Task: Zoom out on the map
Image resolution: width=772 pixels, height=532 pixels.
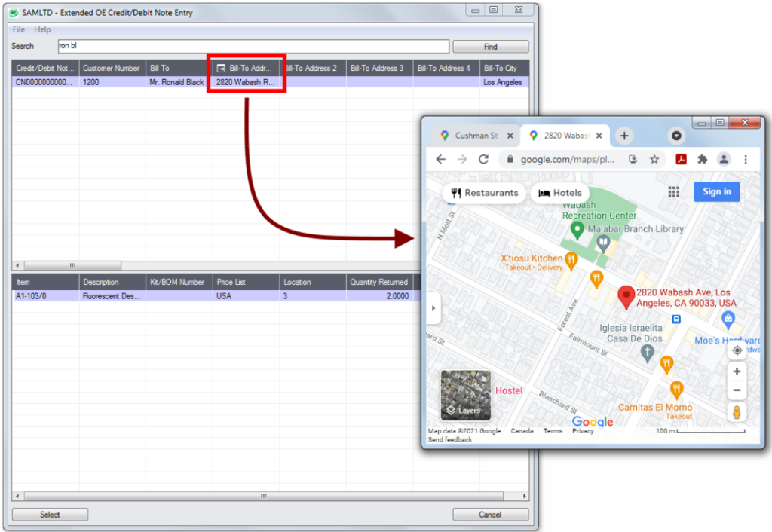Action: coord(737,390)
